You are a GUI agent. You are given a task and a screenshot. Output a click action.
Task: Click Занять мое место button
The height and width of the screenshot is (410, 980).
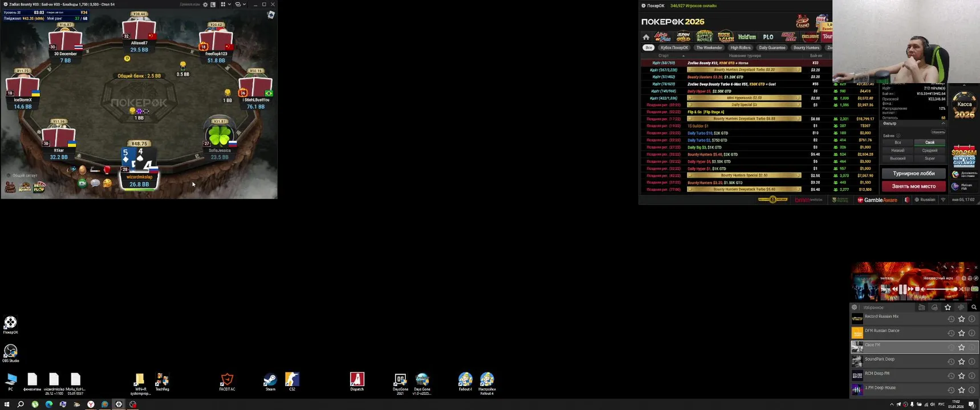pos(914,186)
